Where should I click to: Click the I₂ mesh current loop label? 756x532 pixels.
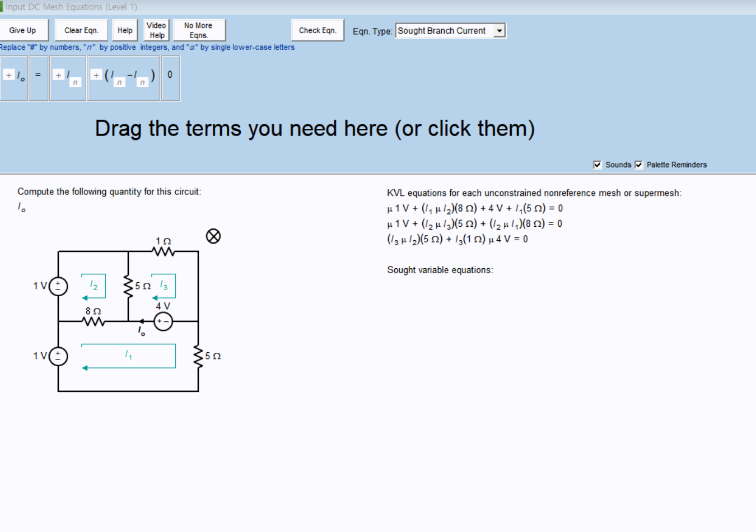click(x=94, y=284)
